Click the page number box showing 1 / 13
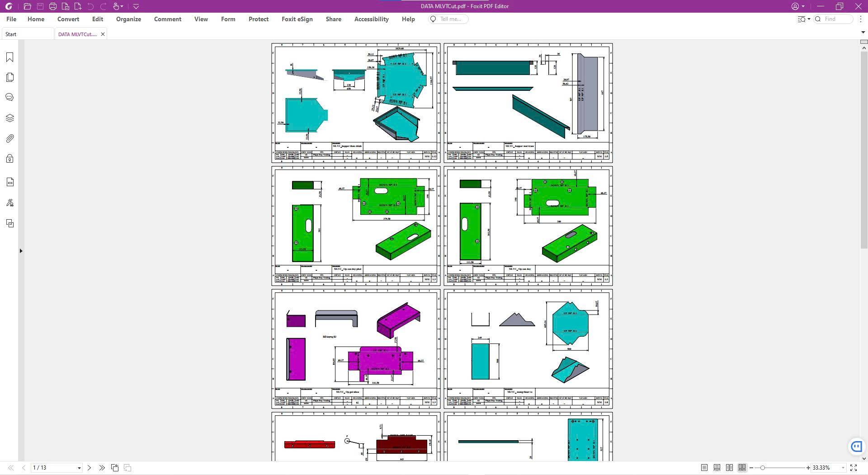 (53, 468)
